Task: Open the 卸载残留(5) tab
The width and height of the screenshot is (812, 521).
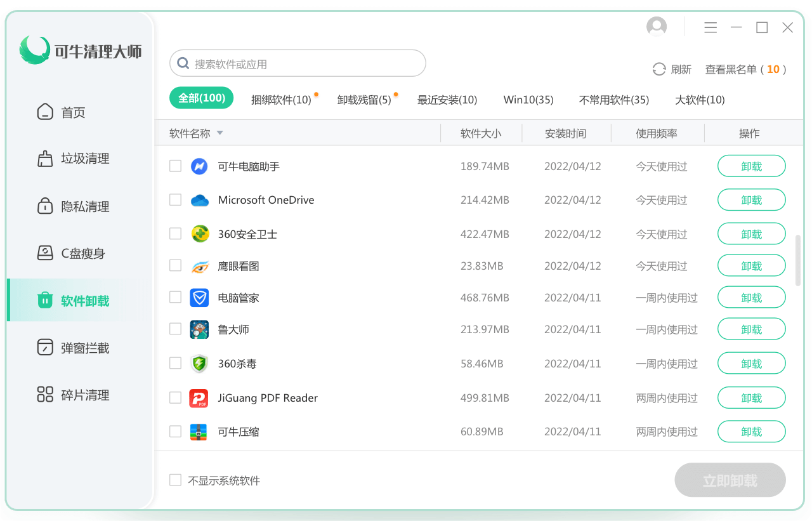Action: pos(364,100)
